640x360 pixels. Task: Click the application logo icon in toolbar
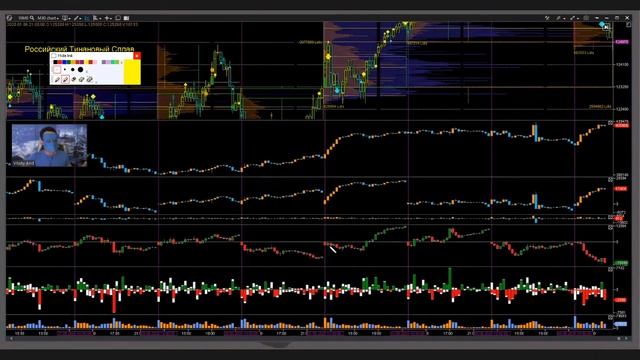click(x=9, y=18)
